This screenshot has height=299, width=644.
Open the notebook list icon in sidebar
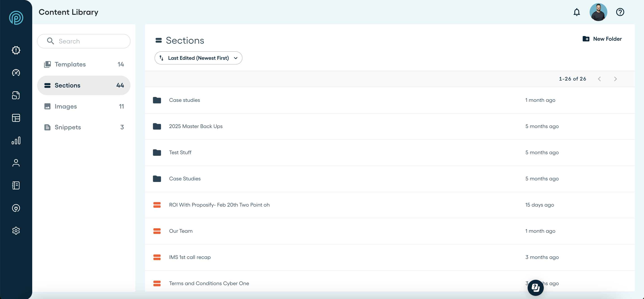pyautogui.click(x=16, y=186)
